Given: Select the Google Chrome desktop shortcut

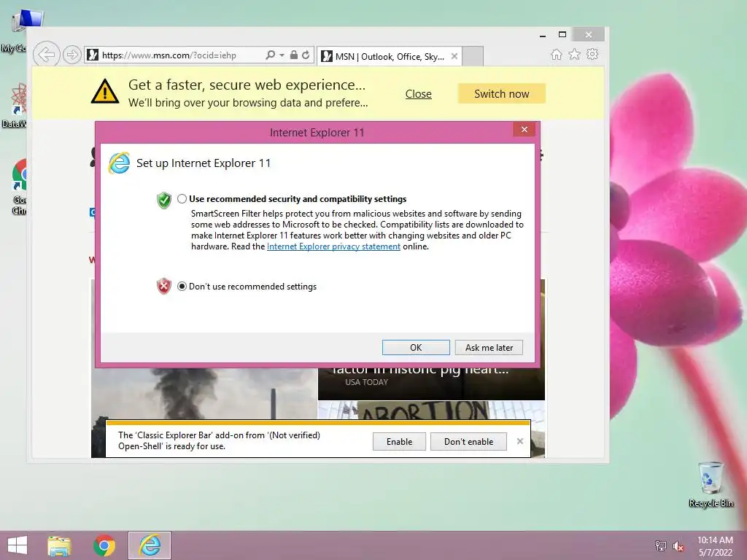Looking at the screenshot, I should pyautogui.click(x=19, y=187).
